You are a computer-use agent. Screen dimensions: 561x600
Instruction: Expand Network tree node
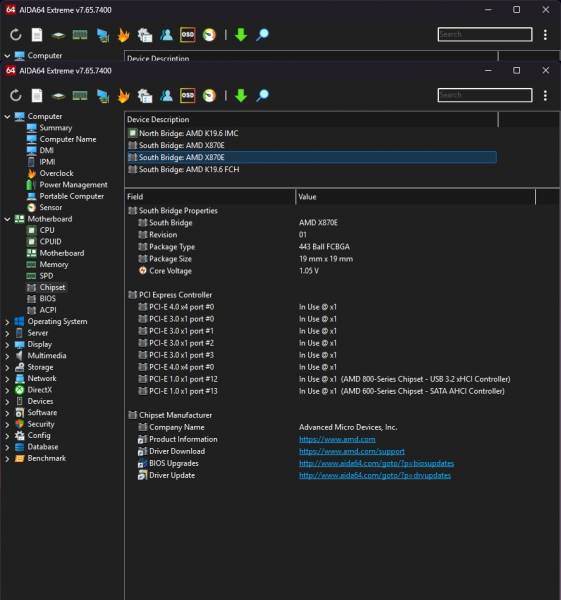tap(7, 379)
